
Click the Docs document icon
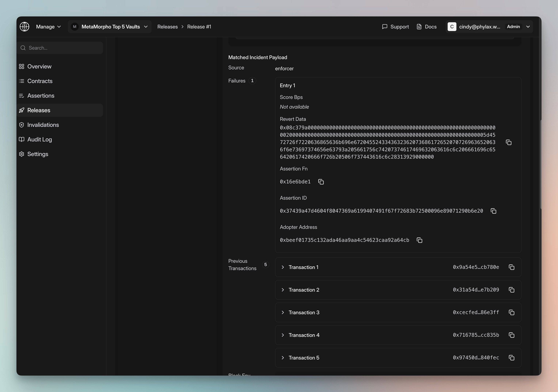pos(419,27)
